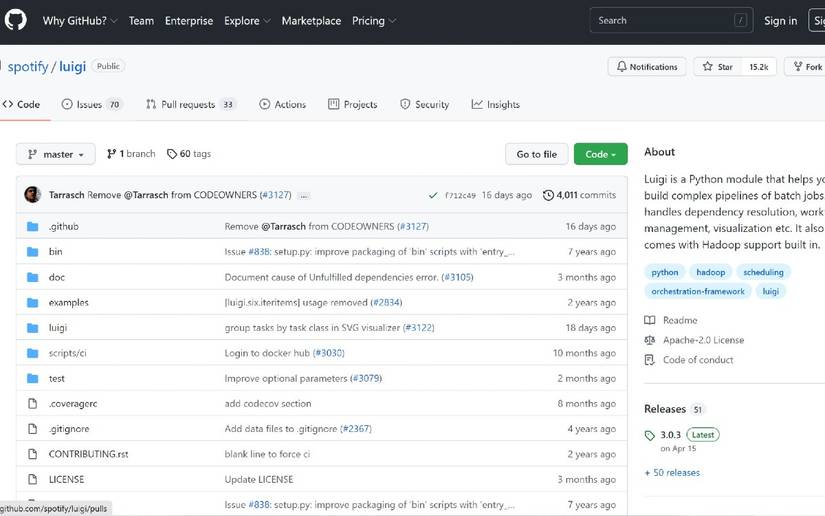Click the hadoop topic tag
The height and width of the screenshot is (516, 825).
[710, 272]
